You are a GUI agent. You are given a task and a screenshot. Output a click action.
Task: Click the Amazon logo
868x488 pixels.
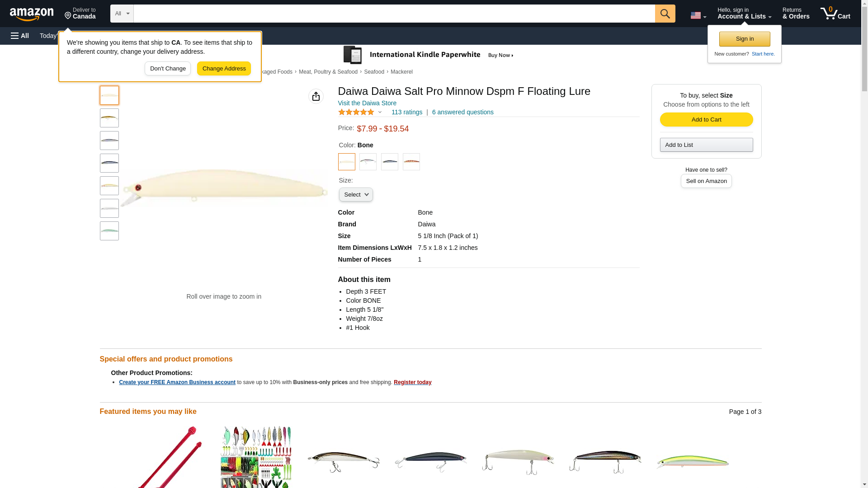(x=32, y=14)
